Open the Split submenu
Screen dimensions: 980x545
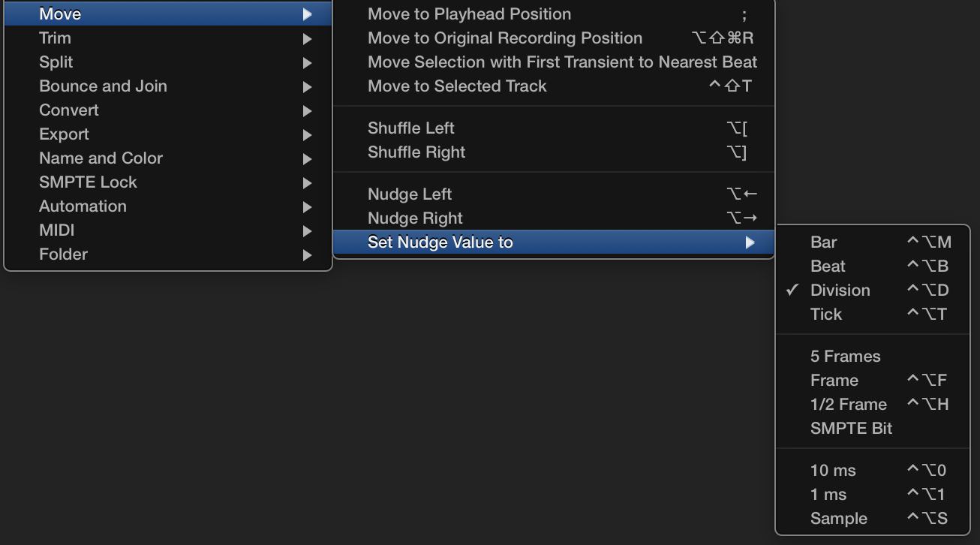coord(56,62)
